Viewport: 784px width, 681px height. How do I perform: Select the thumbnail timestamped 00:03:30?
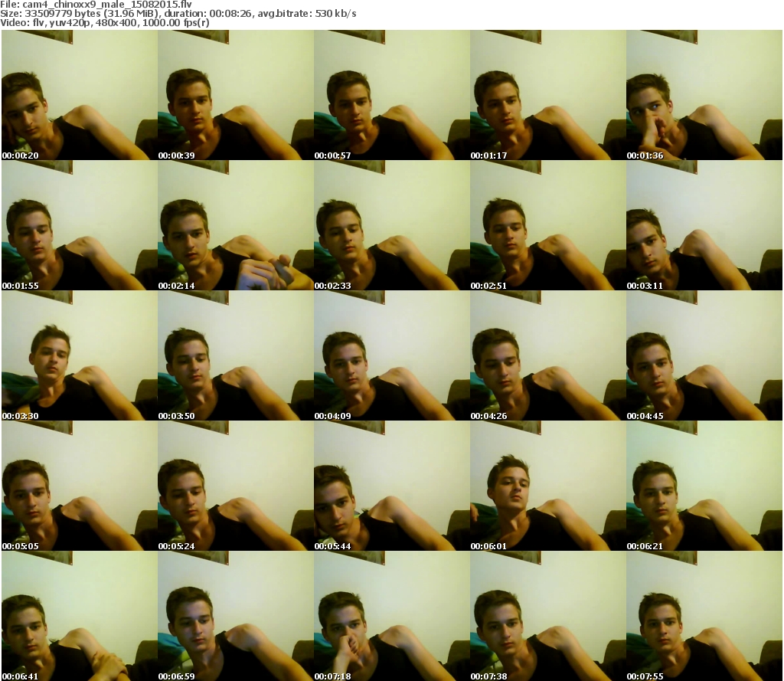click(80, 355)
